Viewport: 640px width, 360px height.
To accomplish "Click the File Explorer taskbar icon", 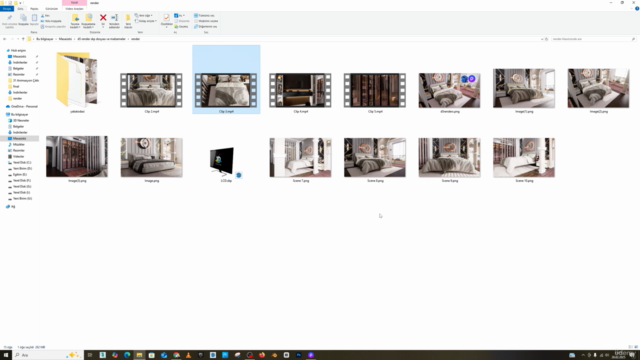I will click(x=139, y=355).
